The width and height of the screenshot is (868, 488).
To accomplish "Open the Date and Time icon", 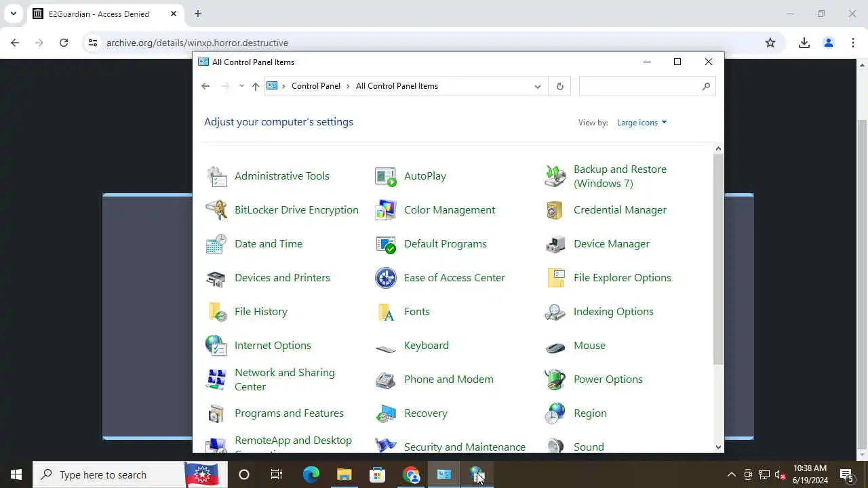I will click(216, 244).
